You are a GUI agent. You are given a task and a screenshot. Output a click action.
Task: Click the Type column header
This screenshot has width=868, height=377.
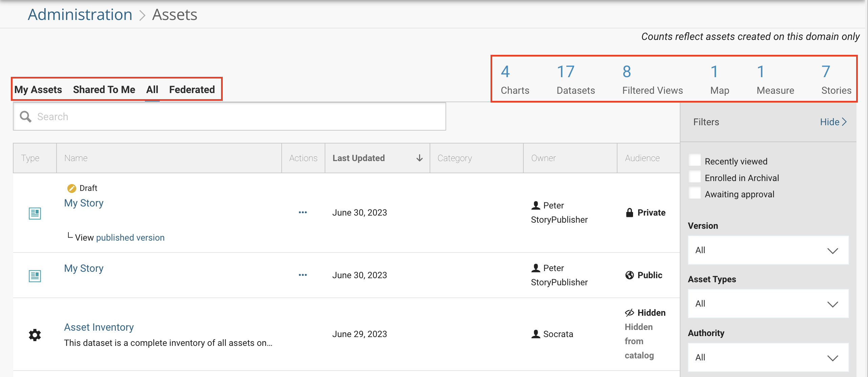[35, 158]
